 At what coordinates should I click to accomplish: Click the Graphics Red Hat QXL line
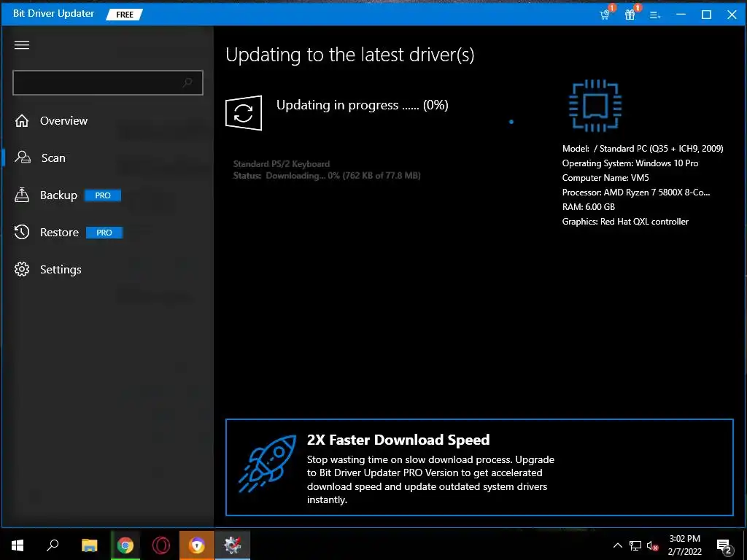tap(625, 222)
